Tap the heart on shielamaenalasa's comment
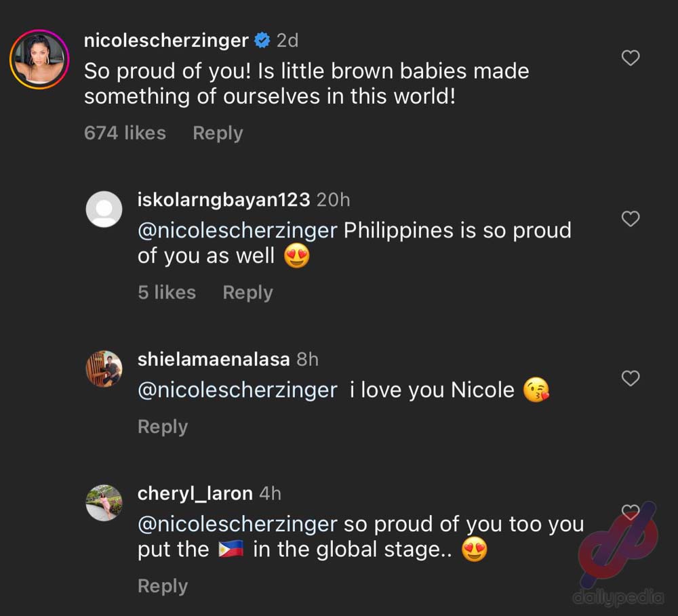Screen dimensions: 678x616 (631, 378)
